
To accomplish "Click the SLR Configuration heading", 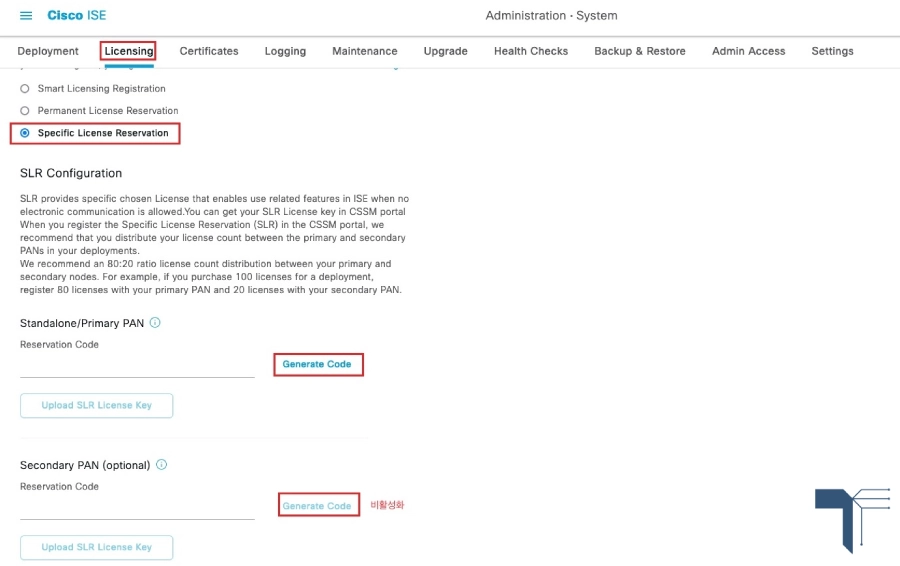I will coord(71,173).
